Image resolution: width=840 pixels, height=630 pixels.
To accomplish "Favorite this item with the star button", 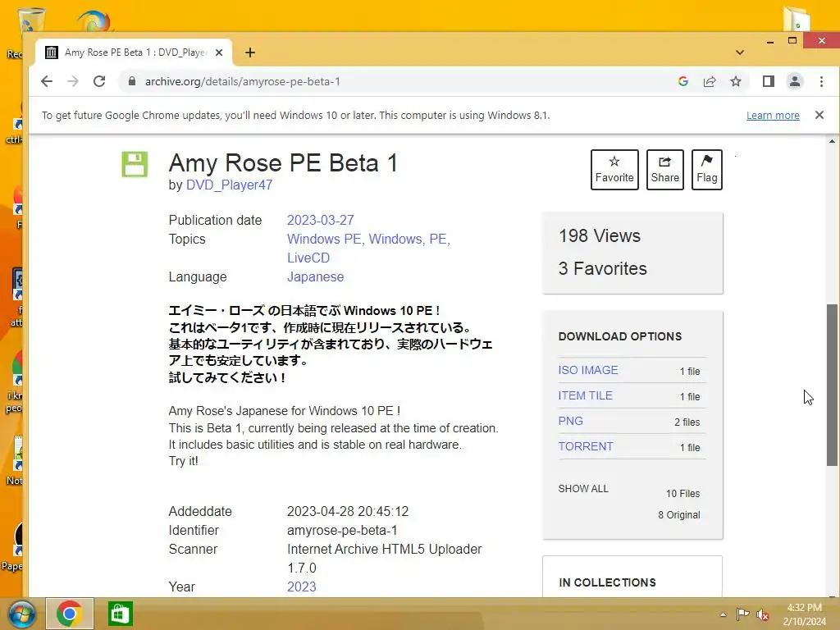I will (x=614, y=169).
